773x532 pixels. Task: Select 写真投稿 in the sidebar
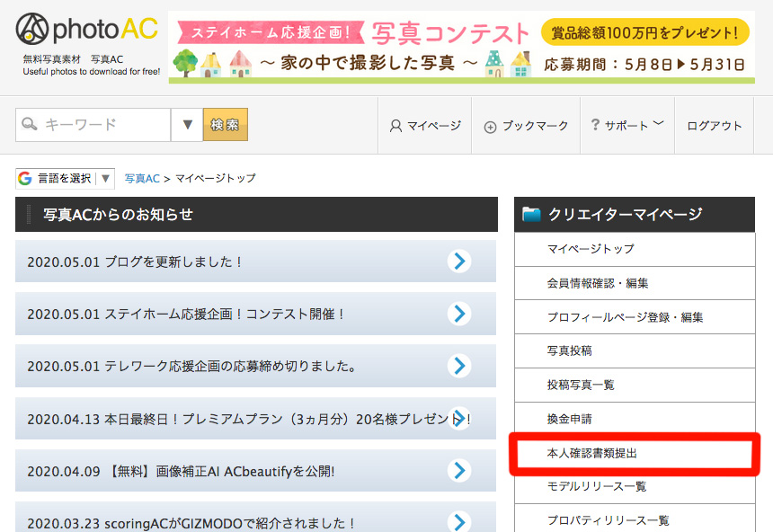tap(635, 350)
